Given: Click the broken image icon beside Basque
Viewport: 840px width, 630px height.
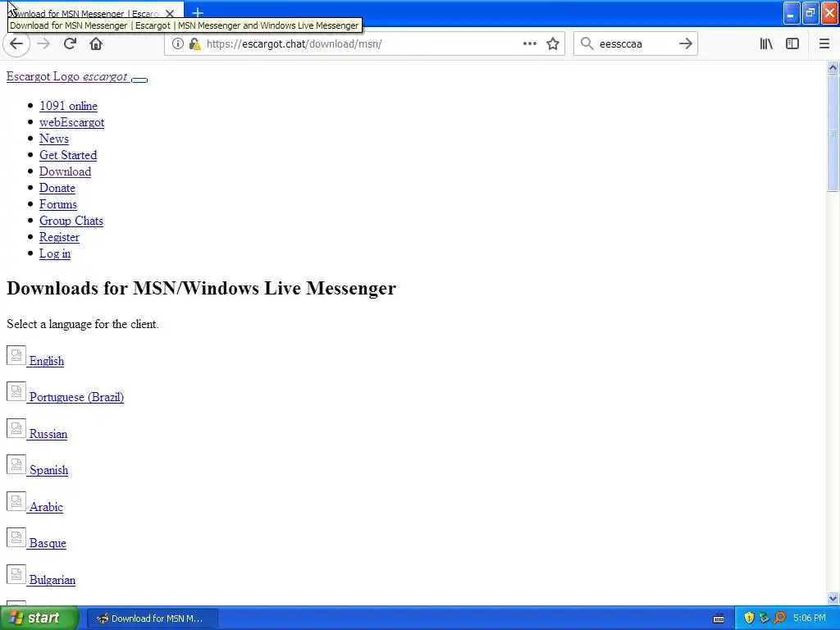Looking at the screenshot, I should 16,537.
